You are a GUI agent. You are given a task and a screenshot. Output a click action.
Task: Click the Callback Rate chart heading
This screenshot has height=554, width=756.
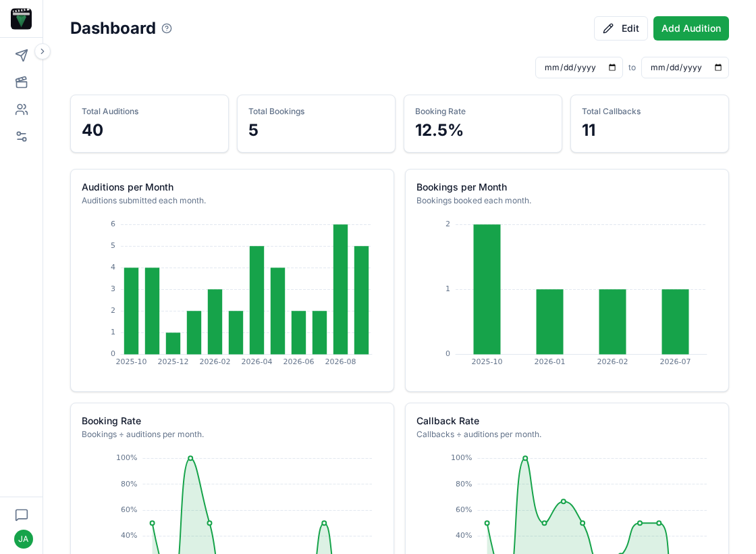click(448, 421)
